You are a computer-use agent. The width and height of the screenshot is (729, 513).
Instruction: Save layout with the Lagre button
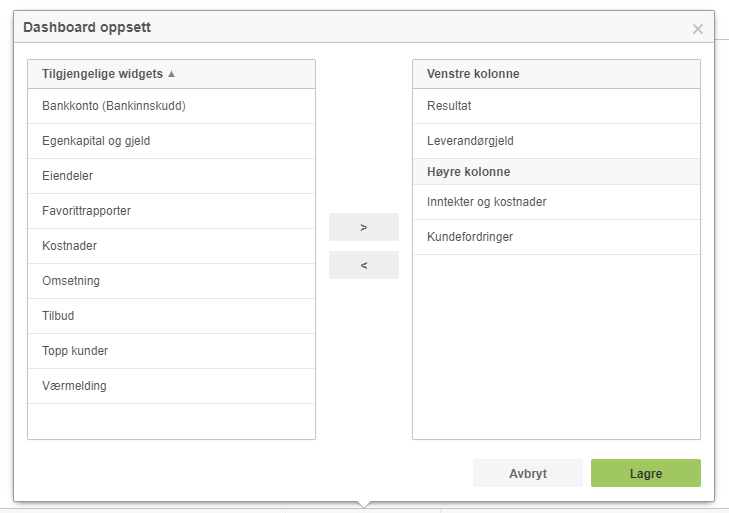[646, 473]
